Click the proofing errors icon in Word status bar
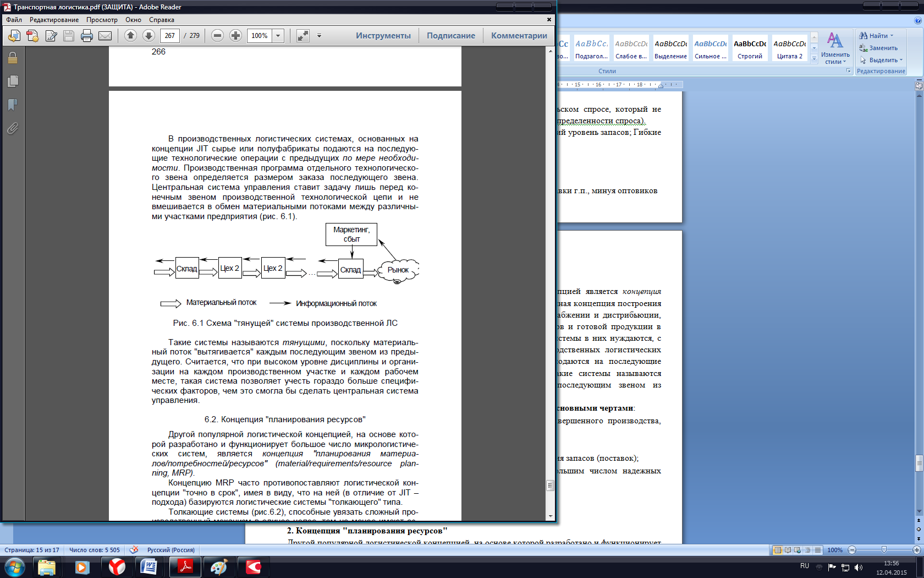 click(x=134, y=549)
